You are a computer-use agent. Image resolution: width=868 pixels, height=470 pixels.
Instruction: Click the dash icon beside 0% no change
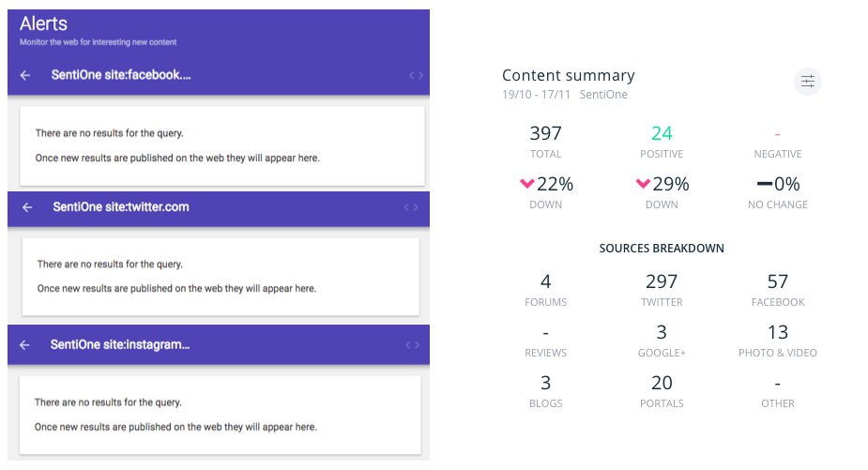click(765, 184)
